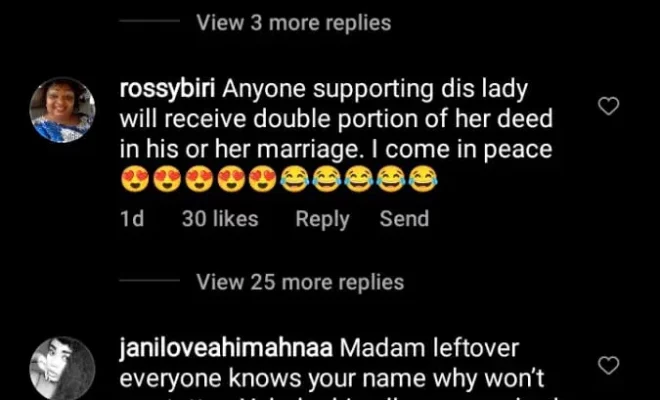Tap the first tears-of-joy emoji in the row

tap(295, 179)
